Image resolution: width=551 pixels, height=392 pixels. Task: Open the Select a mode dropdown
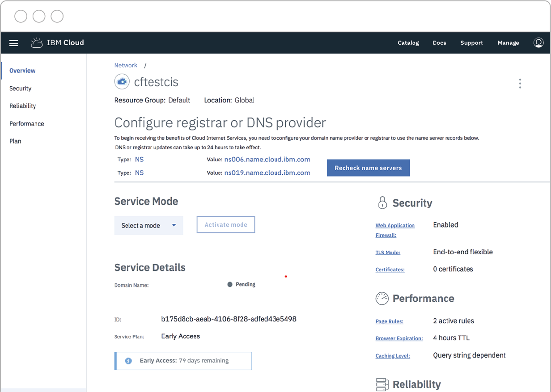[148, 225]
